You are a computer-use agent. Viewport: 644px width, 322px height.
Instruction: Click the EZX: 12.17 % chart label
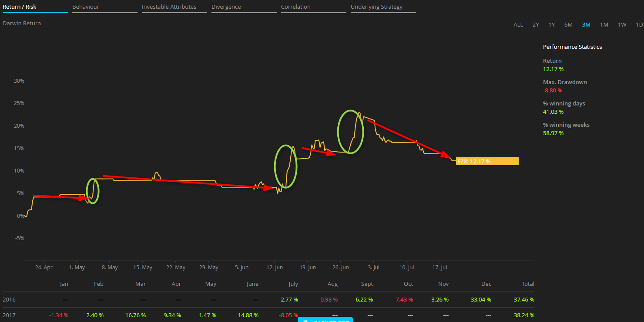pyautogui.click(x=487, y=161)
